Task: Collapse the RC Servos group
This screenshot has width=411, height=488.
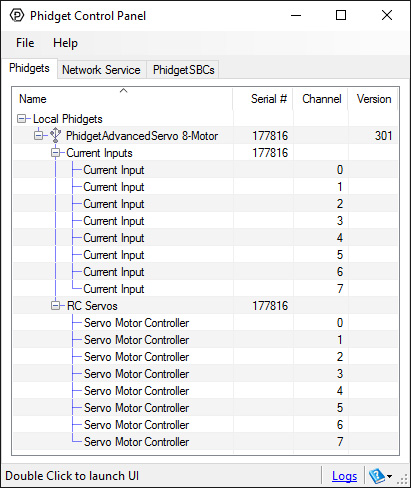Action: [x=55, y=306]
